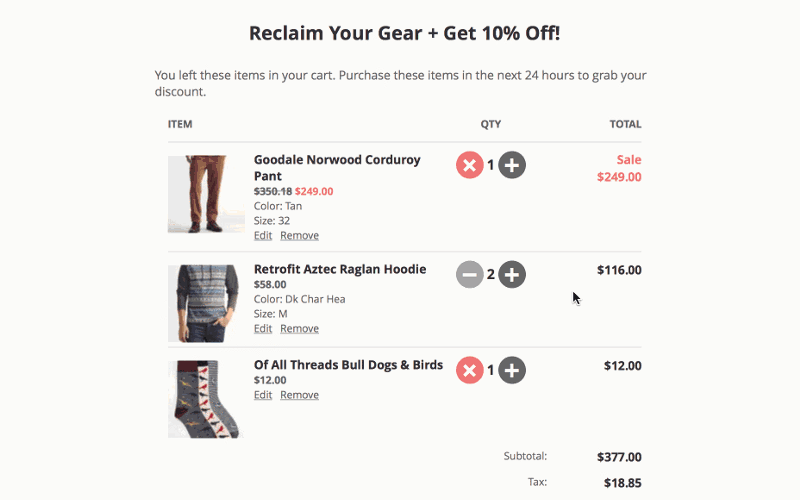Open Of All Threads Bull Dogs & Birds title
Viewport: 800px width, 500px height.
click(348, 365)
